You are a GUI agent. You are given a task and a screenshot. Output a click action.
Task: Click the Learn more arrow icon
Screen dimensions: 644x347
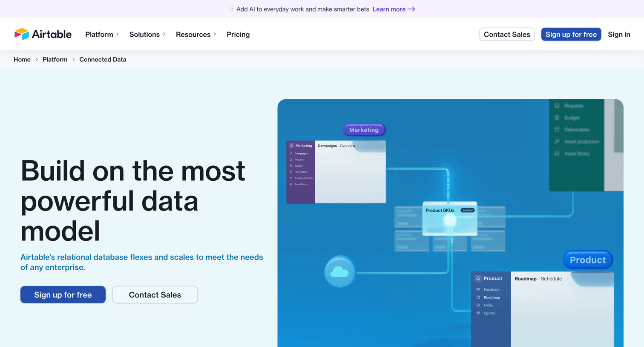pyautogui.click(x=411, y=9)
